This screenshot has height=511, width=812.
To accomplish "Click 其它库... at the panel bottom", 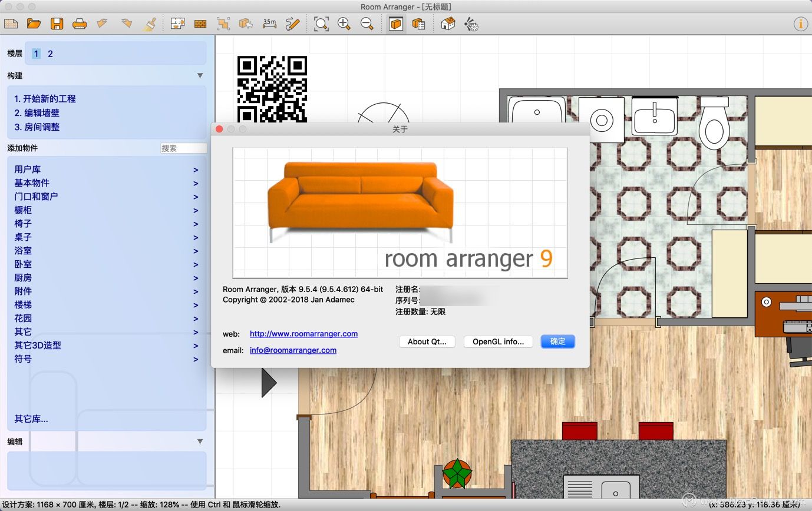I will (x=31, y=419).
